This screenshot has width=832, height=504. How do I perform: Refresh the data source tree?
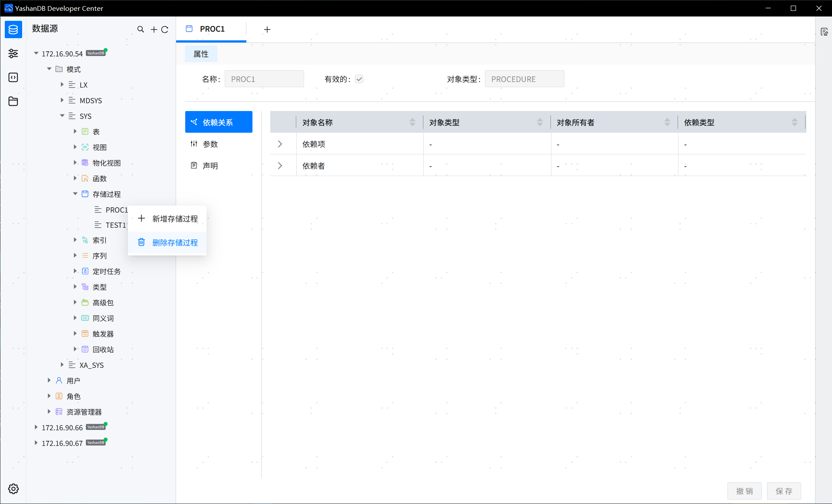pos(165,29)
